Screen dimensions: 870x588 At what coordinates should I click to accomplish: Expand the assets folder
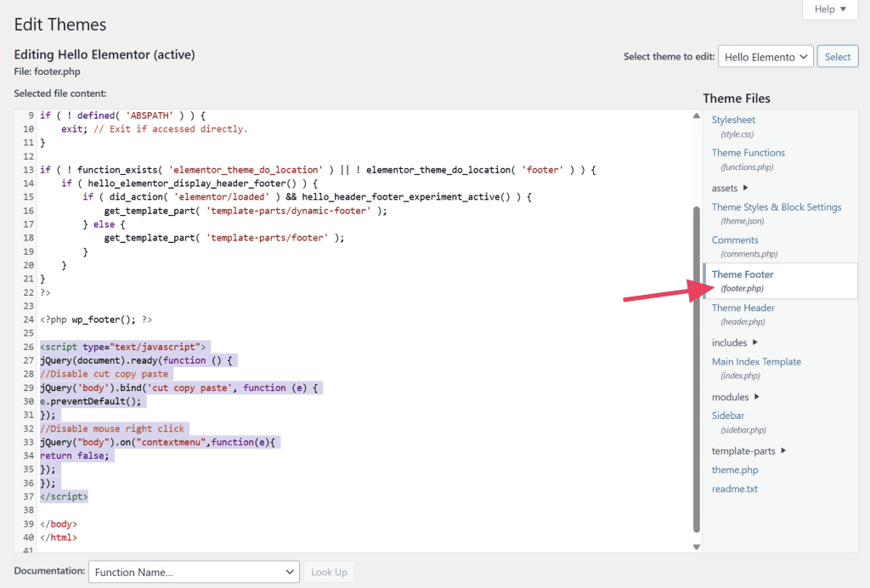(730, 188)
